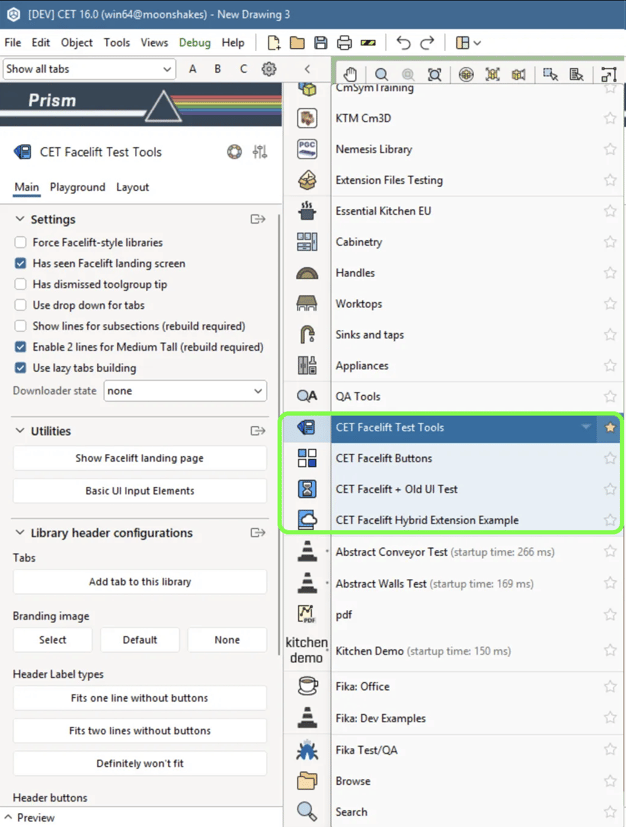
Task: Enable Use drop down for tabs
Action: [x=21, y=305]
